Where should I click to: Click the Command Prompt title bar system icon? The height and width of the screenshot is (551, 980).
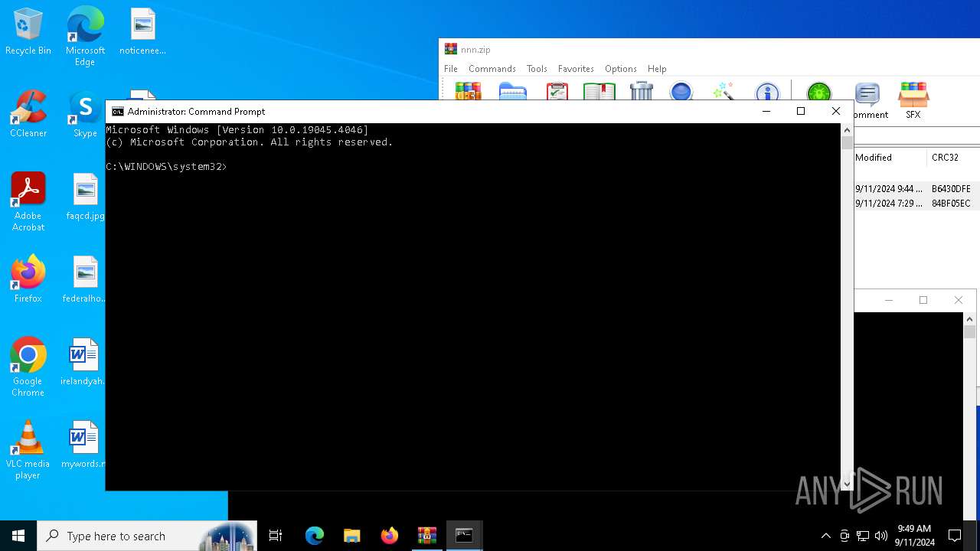tap(117, 112)
